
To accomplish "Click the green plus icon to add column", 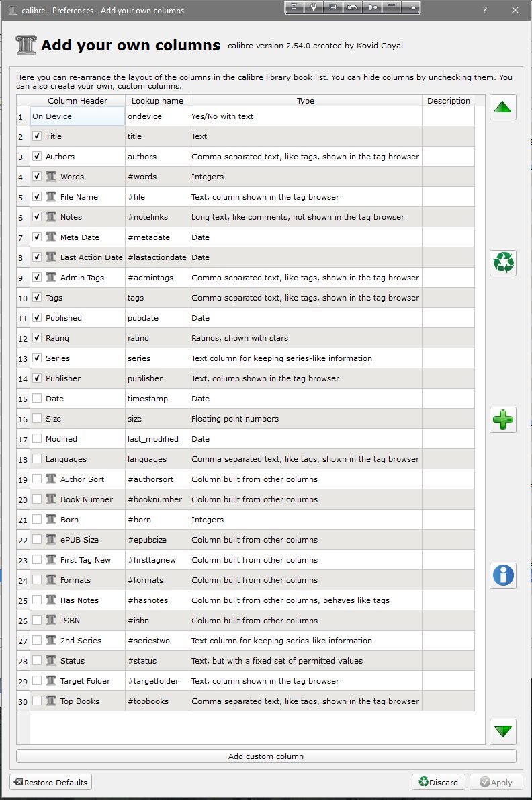I will tap(502, 419).
